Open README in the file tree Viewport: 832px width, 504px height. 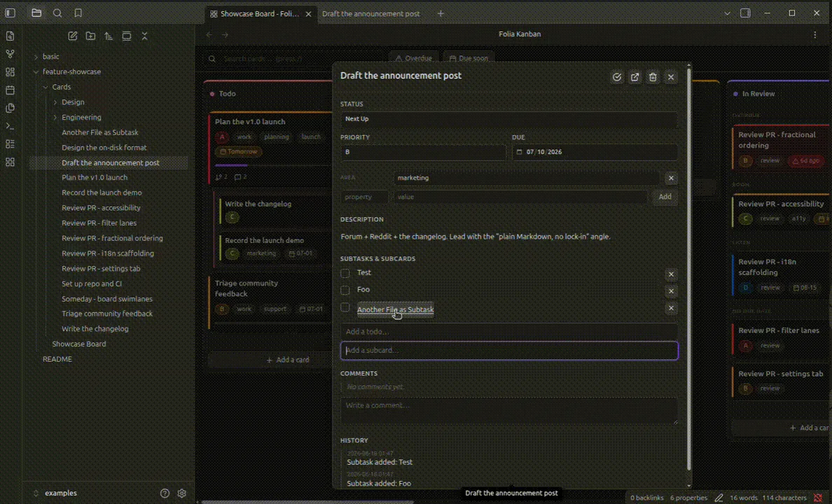(57, 359)
